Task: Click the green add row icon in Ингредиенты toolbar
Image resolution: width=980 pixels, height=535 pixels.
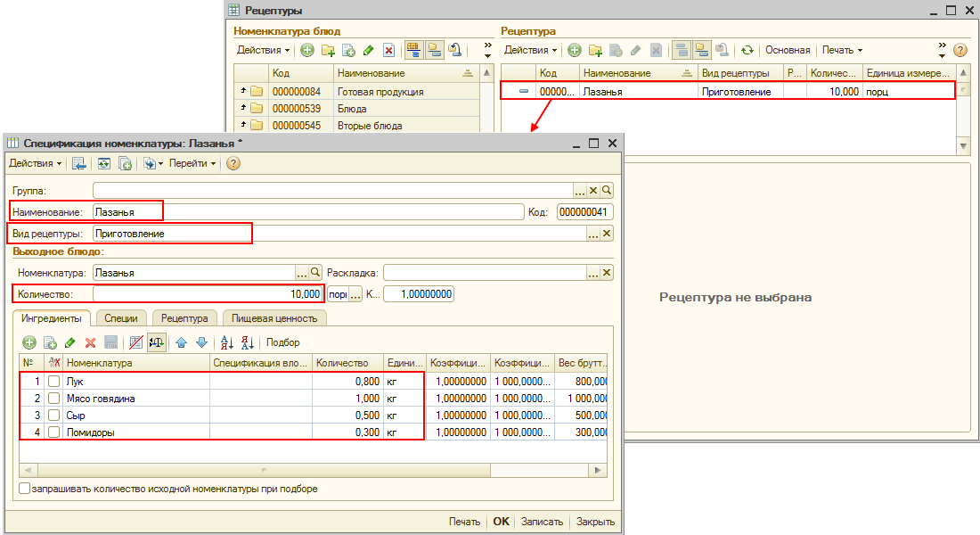Action: coord(29,342)
